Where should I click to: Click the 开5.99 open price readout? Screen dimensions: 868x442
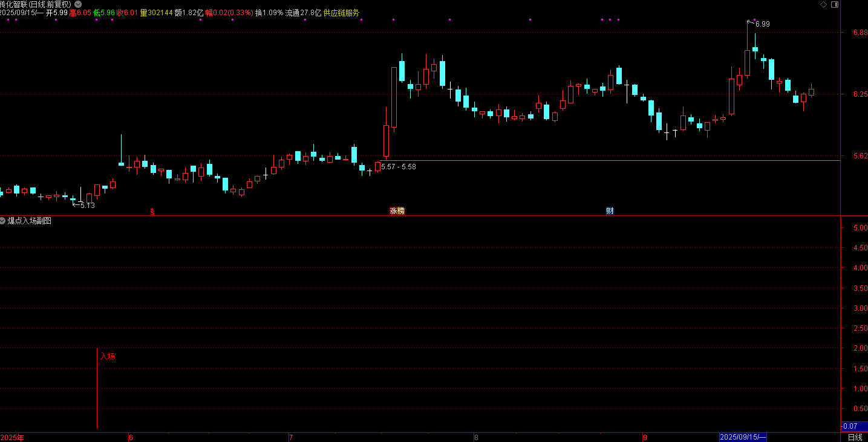click(57, 13)
